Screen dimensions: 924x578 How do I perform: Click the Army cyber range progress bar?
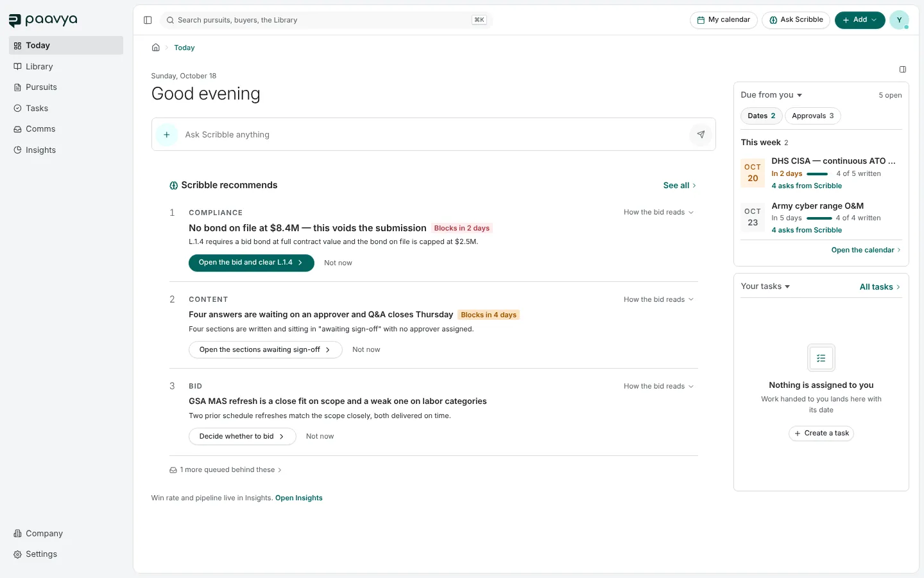[x=819, y=218]
